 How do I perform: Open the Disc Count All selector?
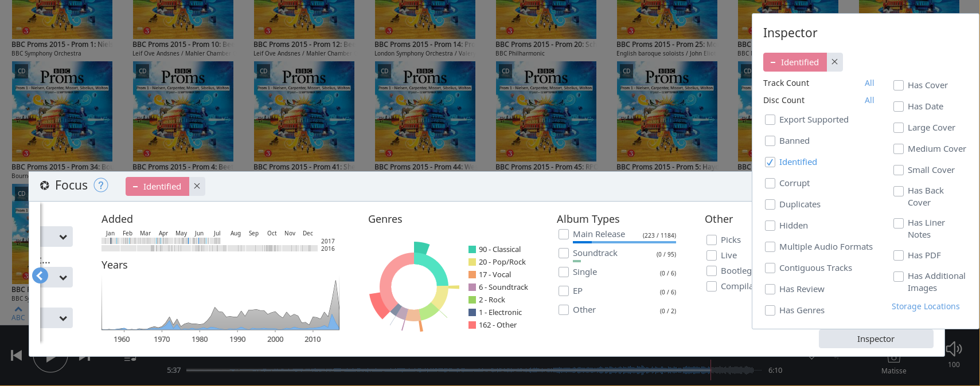click(869, 100)
